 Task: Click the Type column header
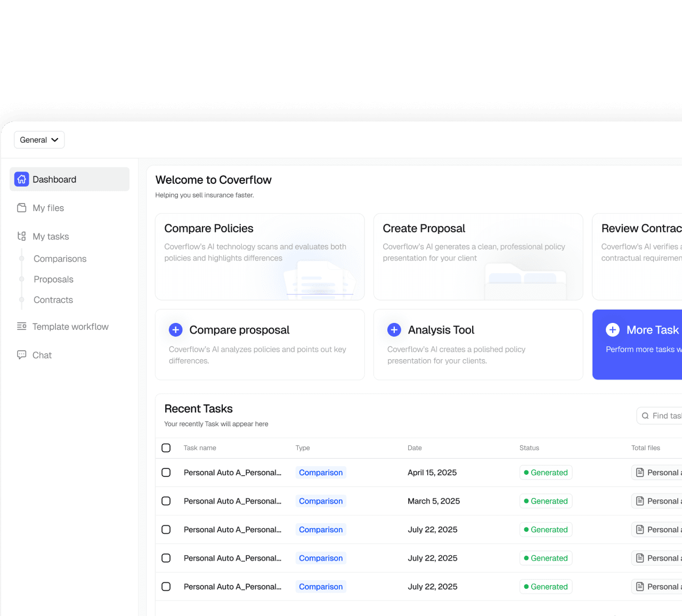pos(303,448)
